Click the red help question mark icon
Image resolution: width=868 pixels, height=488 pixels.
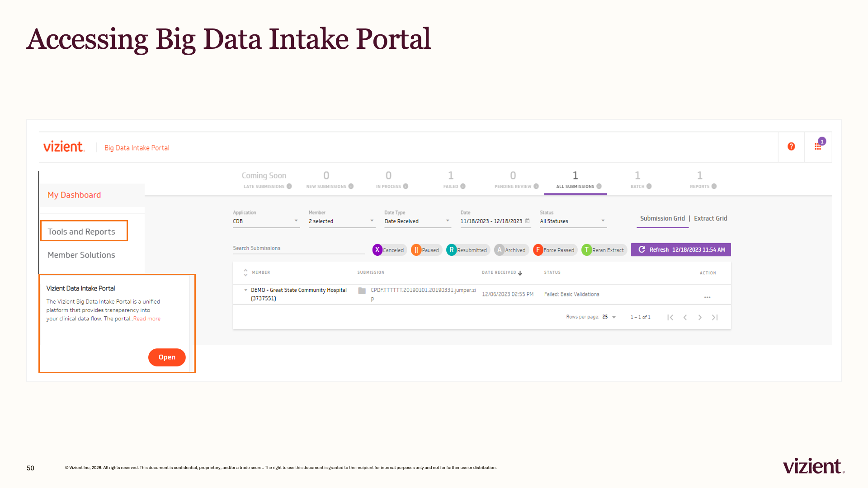tap(791, 146)
